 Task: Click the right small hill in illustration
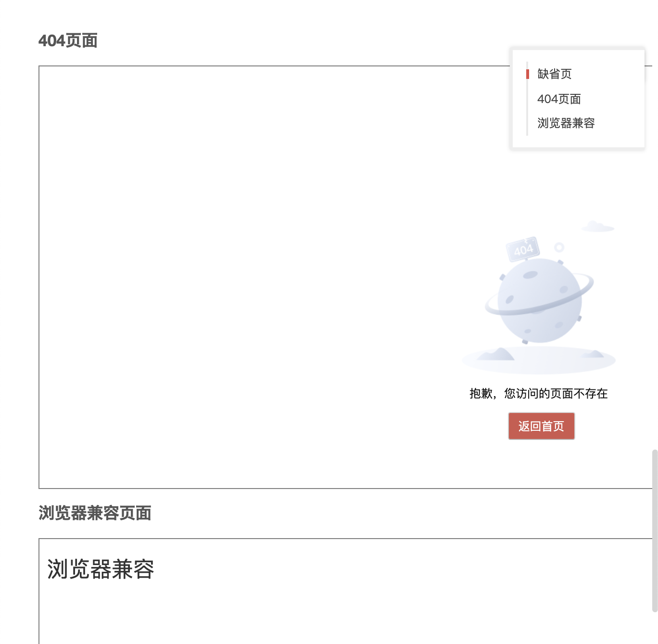click(593, 354)
